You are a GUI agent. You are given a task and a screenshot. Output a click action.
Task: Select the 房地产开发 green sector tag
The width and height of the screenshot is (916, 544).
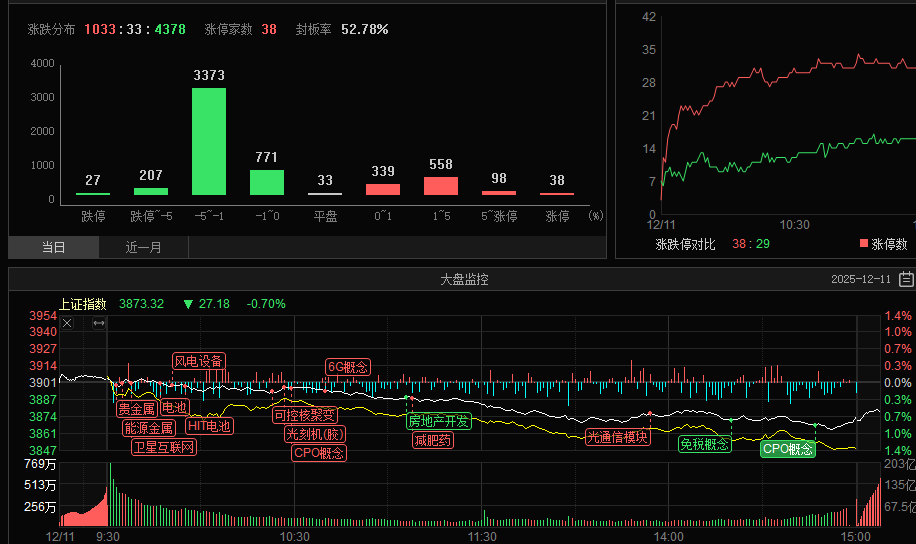tap(438, 421)
